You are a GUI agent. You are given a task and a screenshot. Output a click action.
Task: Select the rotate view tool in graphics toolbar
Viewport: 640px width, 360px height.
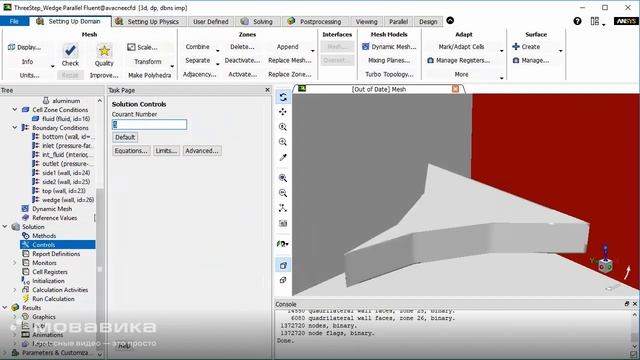283,97
